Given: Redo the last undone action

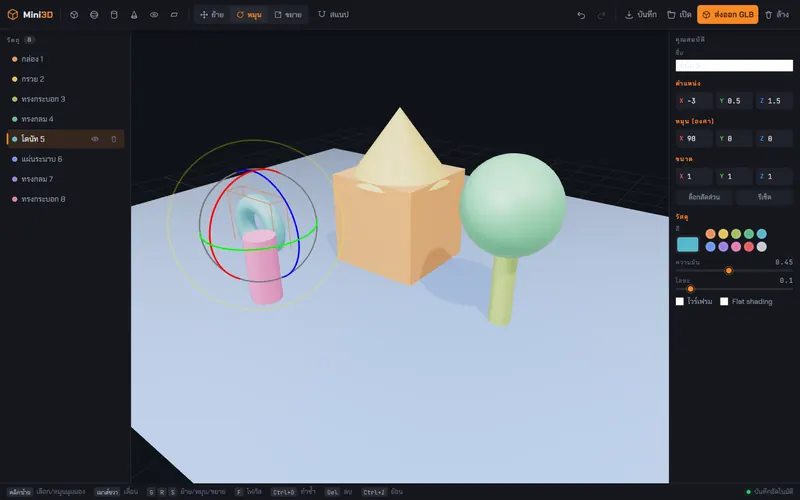Looking at the screenshot, I should point(601,15).
